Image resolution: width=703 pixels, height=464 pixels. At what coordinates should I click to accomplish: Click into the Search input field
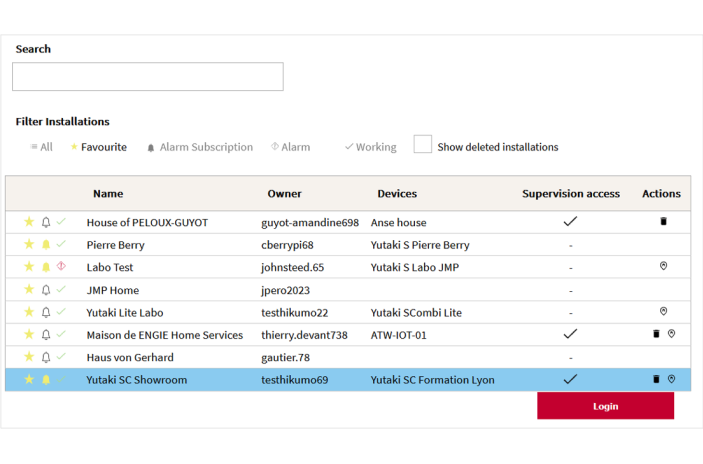point(147,77)
